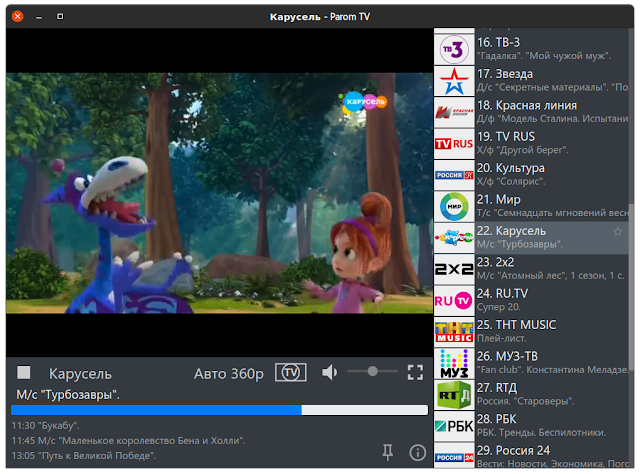Click the channel list vertical scrollbar
640x474 pixels.
[x=631, y=286]
